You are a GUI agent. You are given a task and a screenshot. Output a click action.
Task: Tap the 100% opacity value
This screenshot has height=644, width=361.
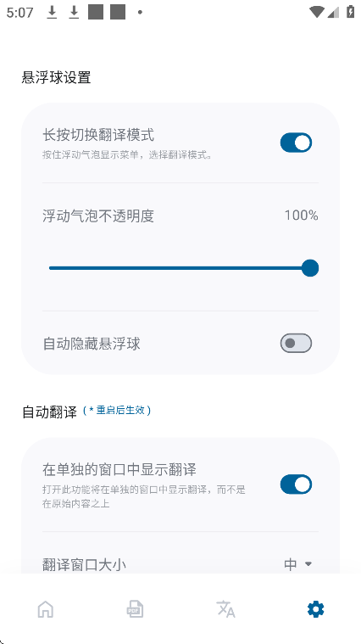pos(302,216)
